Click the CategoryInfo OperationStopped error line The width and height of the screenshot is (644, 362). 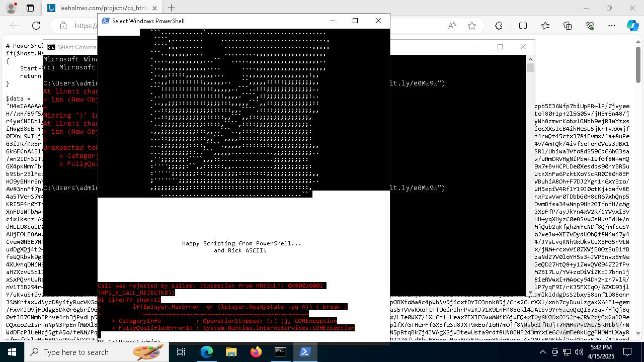pos(224,321)
